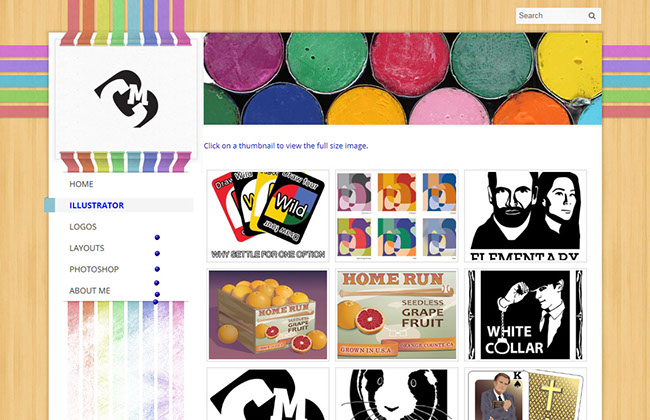Open the About Me page
This screenshot has height=420, width=650.
click(90, 291)
